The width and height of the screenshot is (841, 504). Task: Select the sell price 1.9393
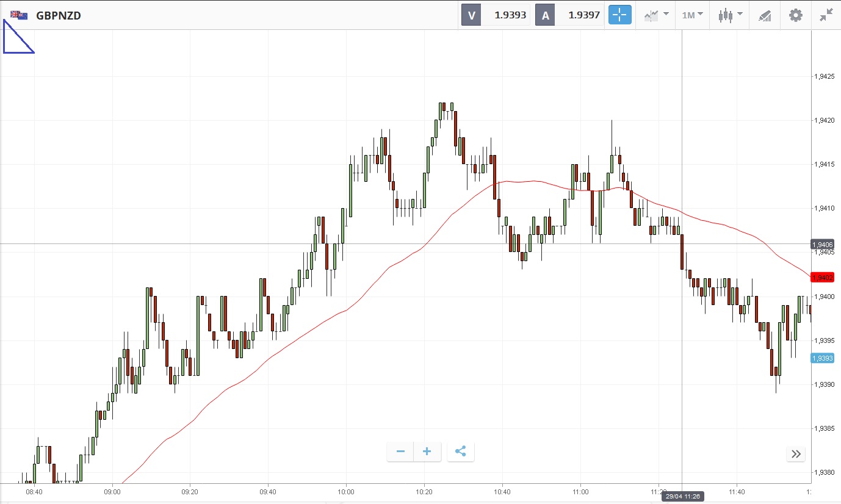click(510, 15)
